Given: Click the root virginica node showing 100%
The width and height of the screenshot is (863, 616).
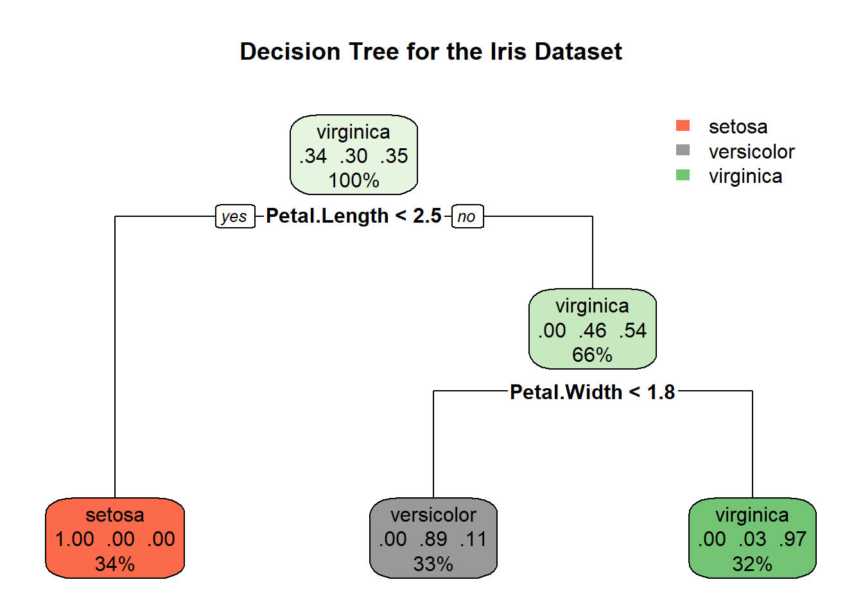Looking at the screenshot, I should pos(354,155).
